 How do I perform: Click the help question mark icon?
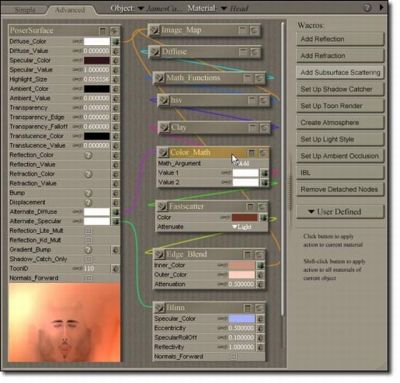pyautogui.click(x=367, y=8)
